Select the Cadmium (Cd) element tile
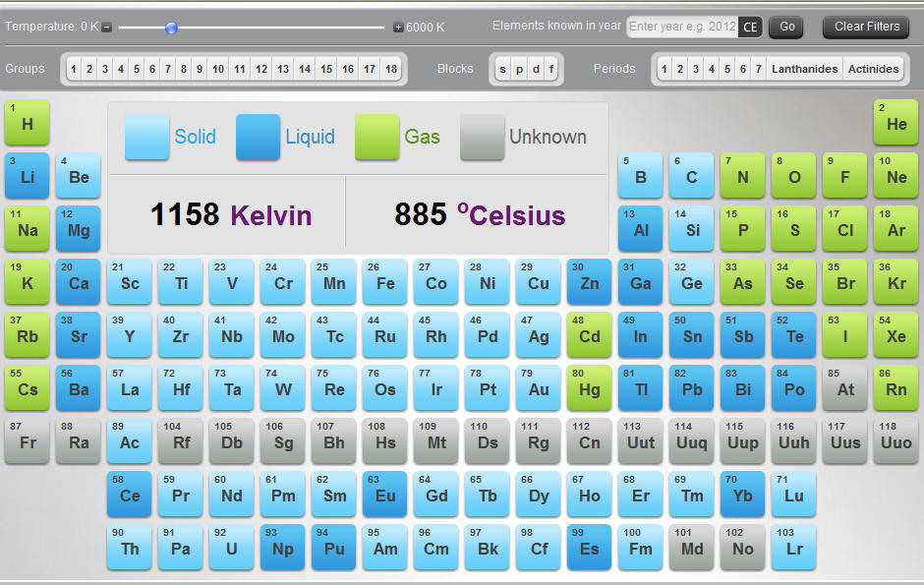The image size is (924, 585). point(589,334)
